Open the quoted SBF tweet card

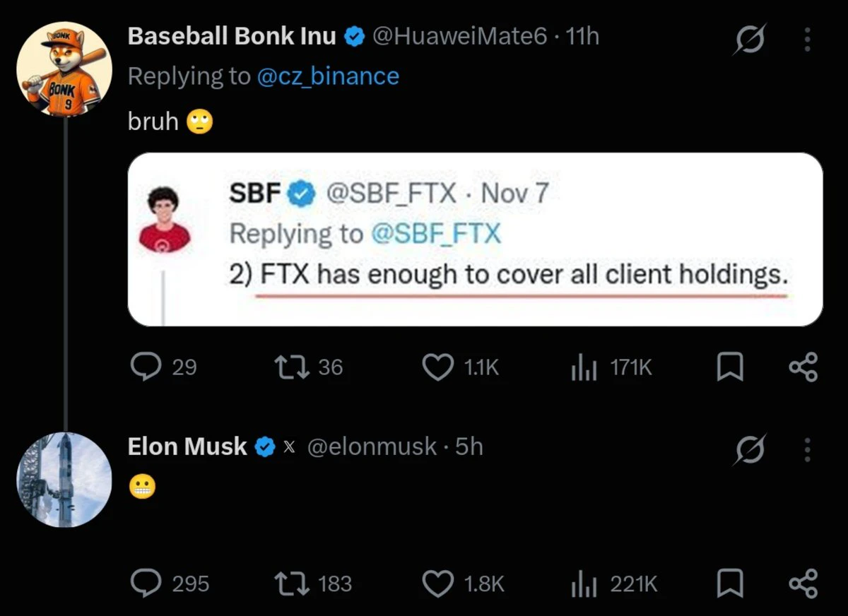[x=475, y=239]
